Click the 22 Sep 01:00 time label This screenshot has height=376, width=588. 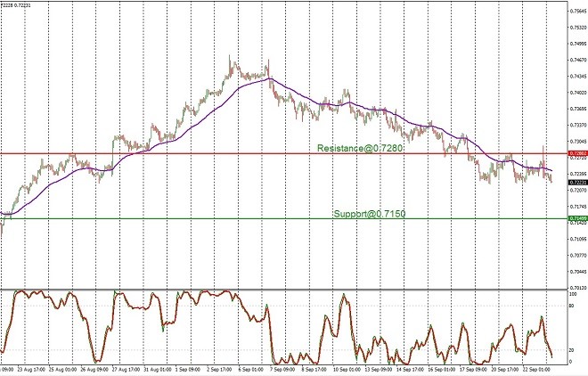pos(535,369)
